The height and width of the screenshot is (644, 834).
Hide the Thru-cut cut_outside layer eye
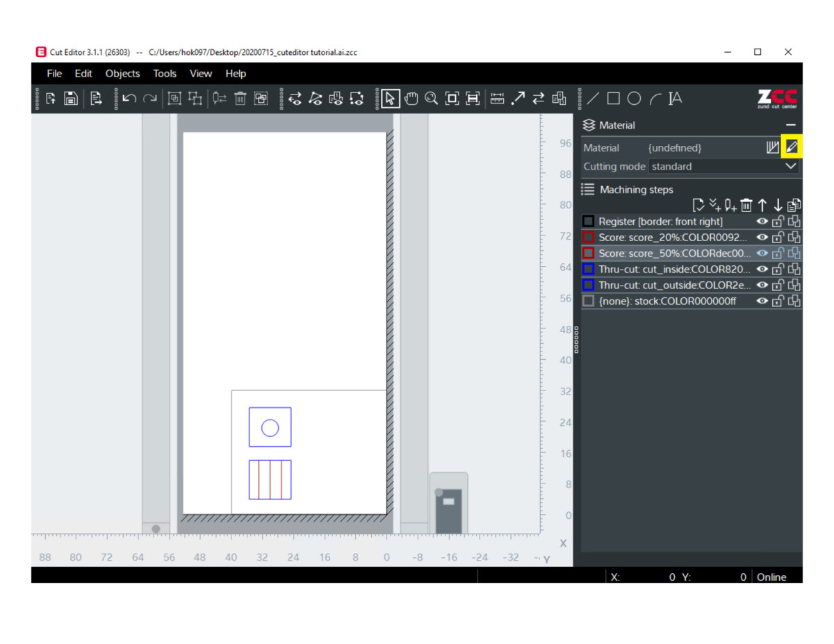tap(762, 285)
